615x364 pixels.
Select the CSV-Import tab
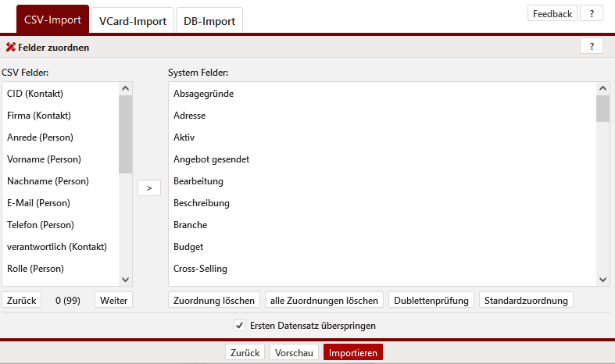point(52,20)
